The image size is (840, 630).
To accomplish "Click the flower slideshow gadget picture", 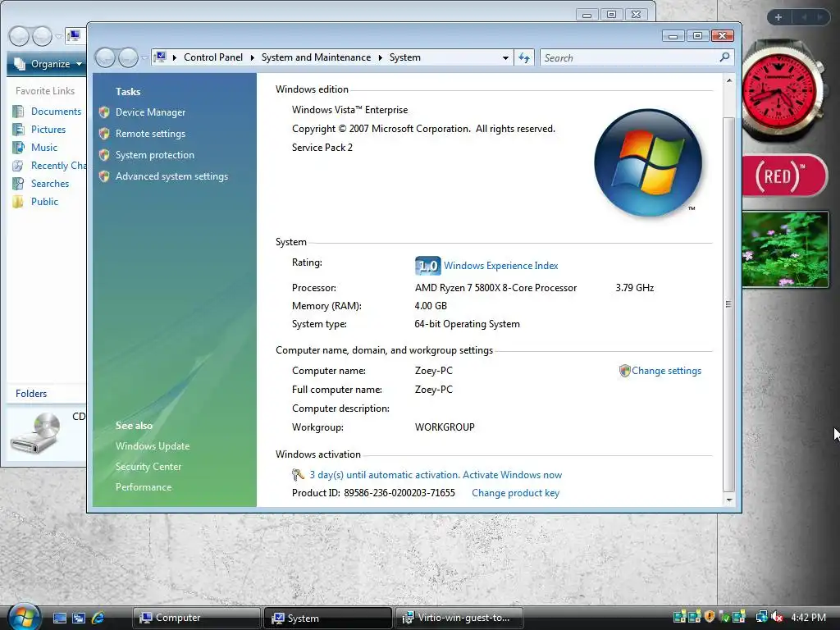I will point(785,249).
